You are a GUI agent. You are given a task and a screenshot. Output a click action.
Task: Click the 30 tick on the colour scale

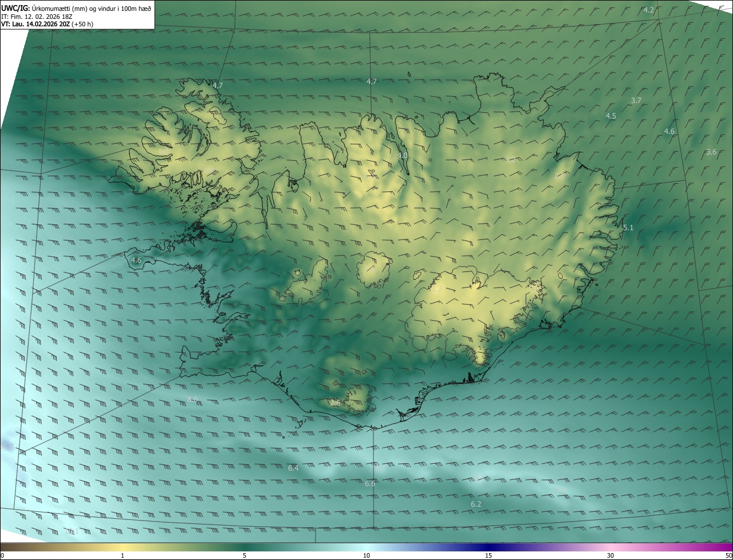click(610, 555)
